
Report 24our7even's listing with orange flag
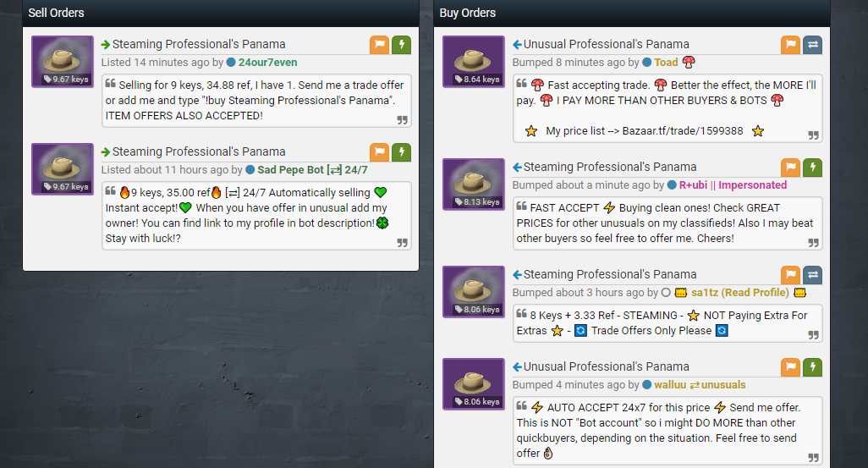pyautogui.click(x=379, y=44)
